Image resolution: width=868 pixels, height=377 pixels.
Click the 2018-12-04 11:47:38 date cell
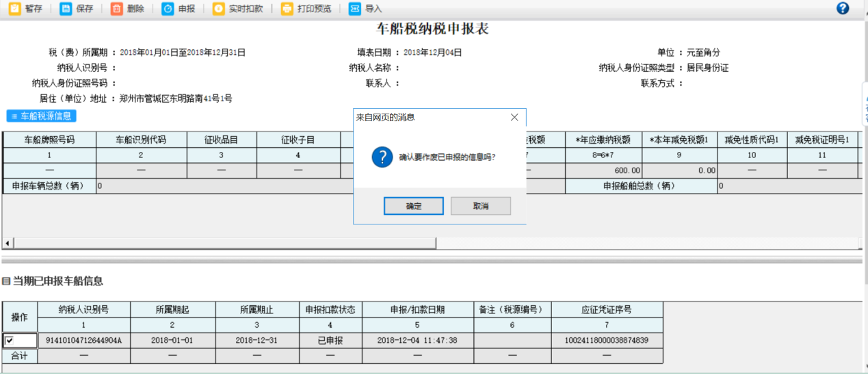pyautogui.click(x=417, y=340)
